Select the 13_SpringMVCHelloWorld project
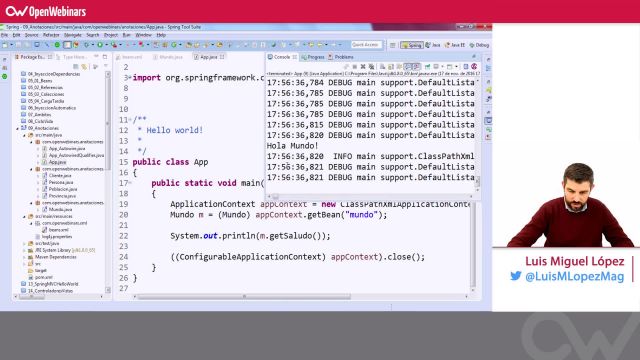 tap(49, 284)
